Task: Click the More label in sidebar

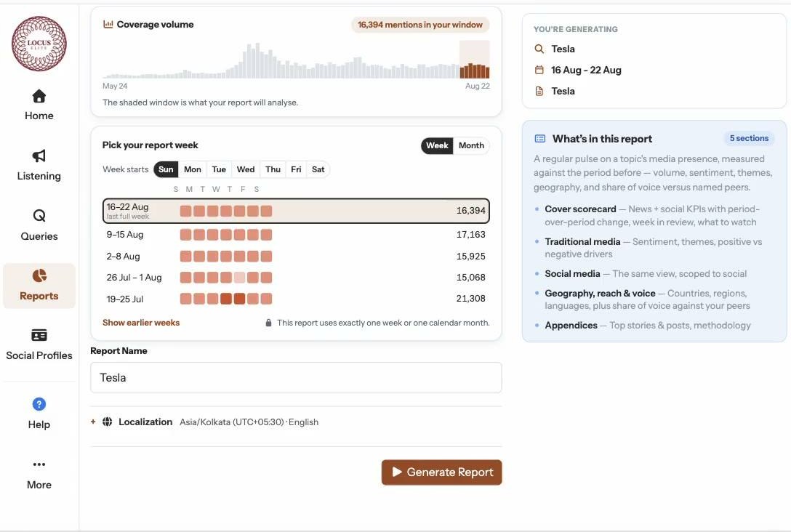Action: click(39, 485)
